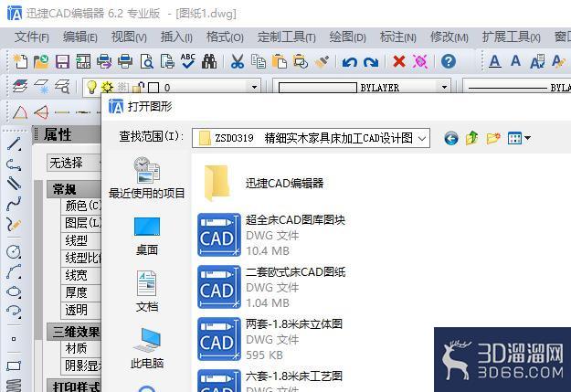Click the match properties brush icon
571x392 pixels.
[322, 61]
